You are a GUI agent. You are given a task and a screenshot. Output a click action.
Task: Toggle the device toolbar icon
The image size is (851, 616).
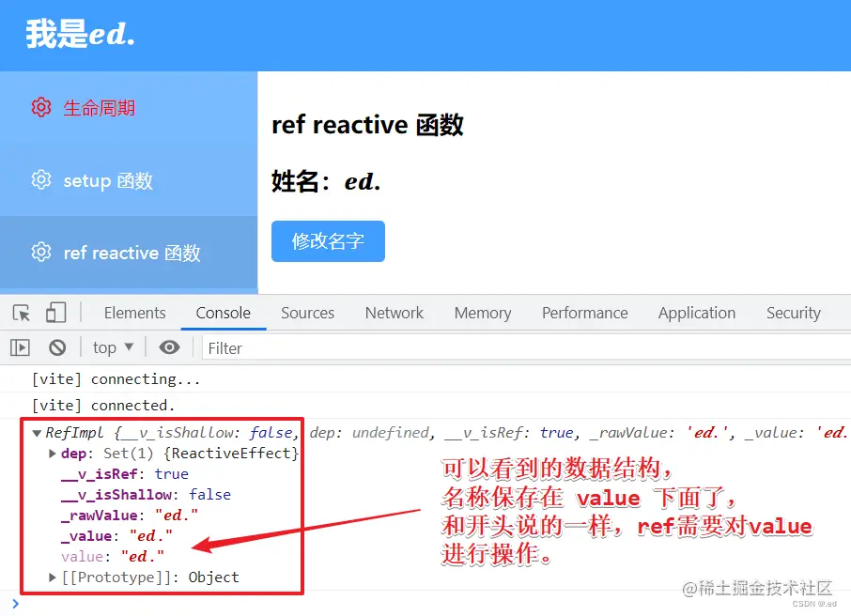56,313
